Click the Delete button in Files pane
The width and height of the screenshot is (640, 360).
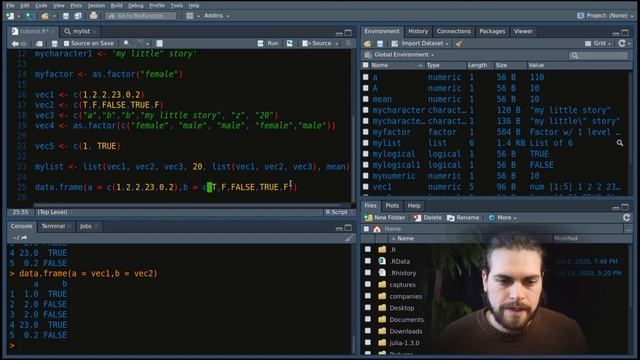pos(427,218)
